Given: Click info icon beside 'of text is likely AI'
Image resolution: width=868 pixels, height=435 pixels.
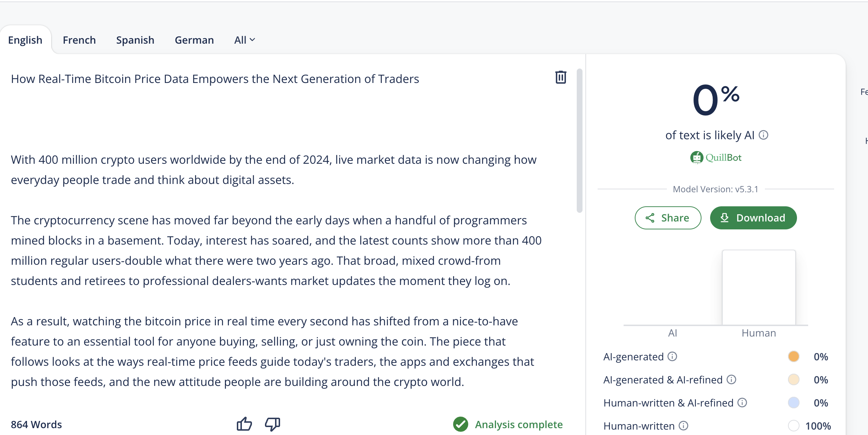Looking at the screenshot, I should [x=763, y=135].
